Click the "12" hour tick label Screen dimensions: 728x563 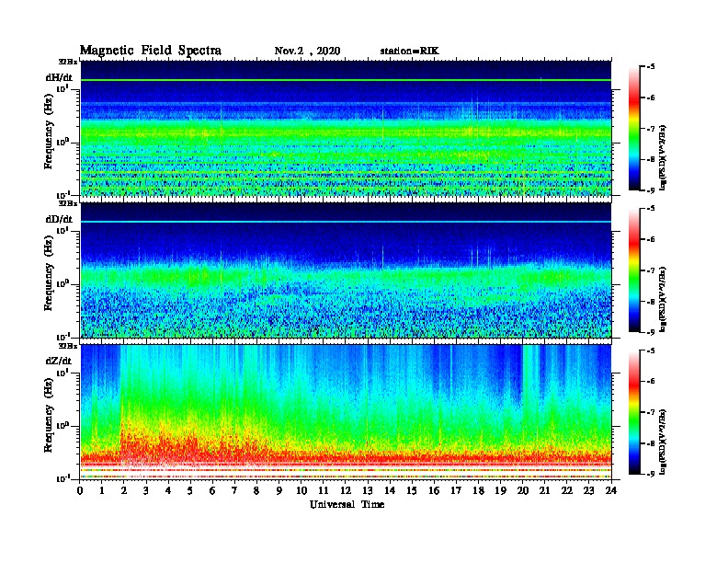(x=346, y=490)
